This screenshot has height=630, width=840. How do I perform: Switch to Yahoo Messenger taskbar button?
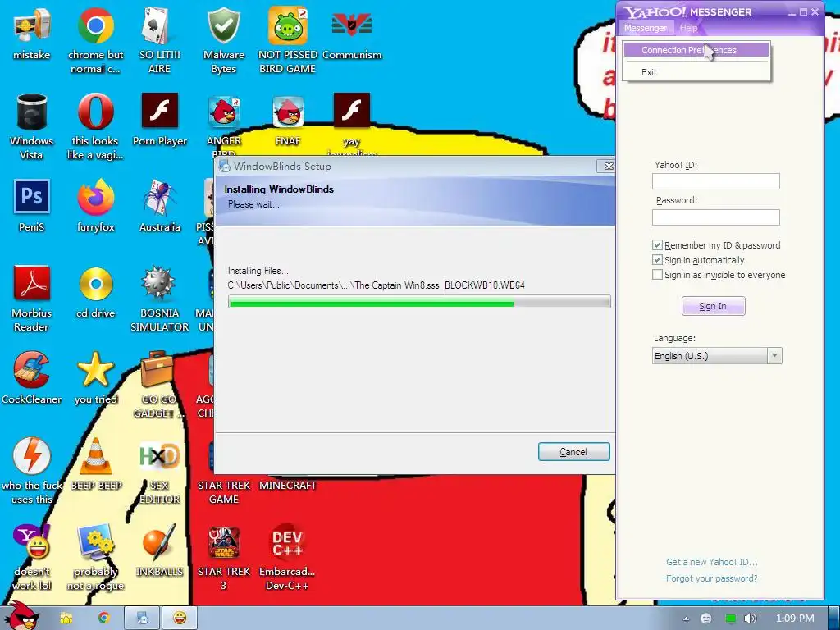(x=180, y=619)
